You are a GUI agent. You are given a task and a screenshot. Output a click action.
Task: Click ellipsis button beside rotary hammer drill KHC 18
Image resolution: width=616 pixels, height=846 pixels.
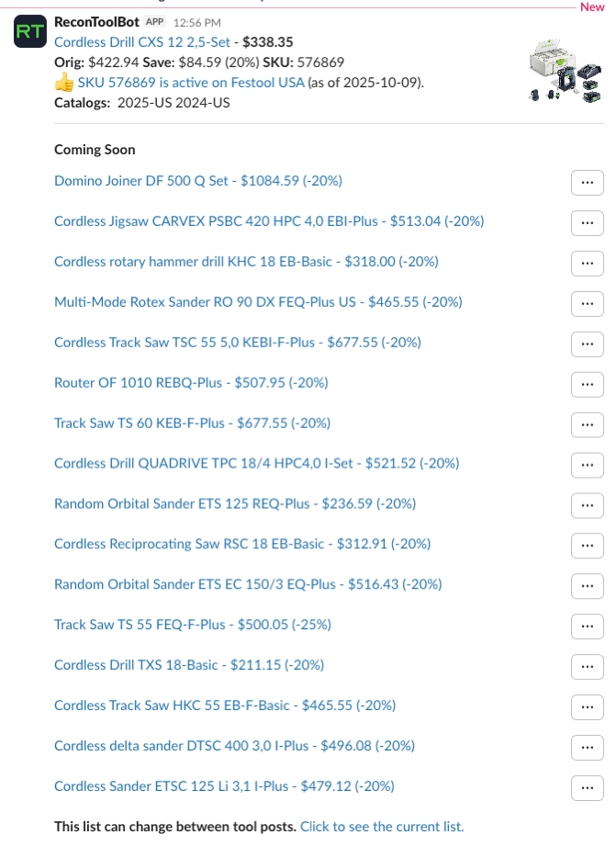click(587, 263)
